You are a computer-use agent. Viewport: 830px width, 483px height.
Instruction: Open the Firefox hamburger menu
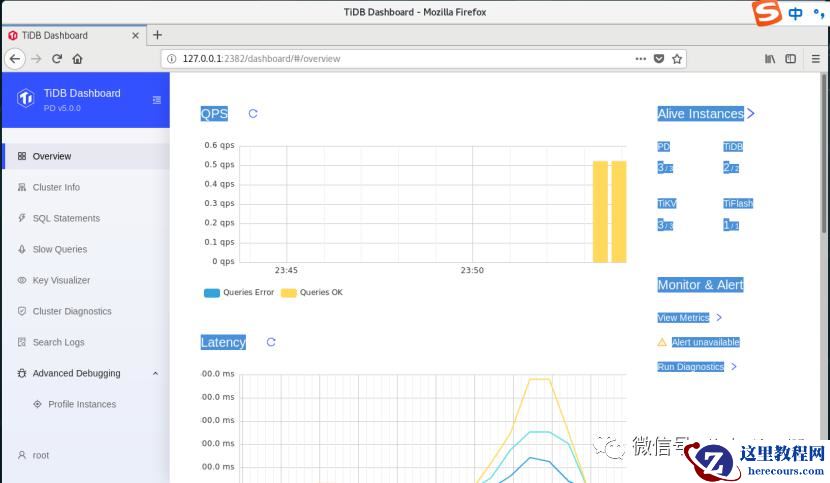[815, 59]
